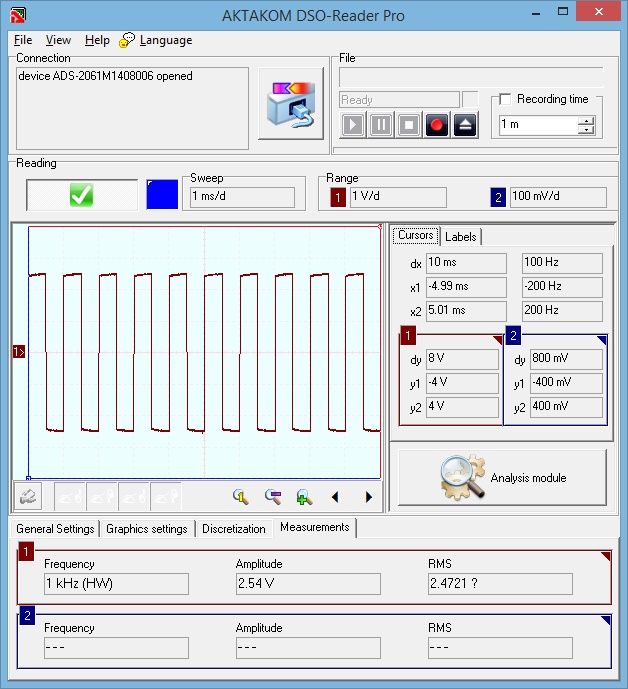Click the channel 2 cursor panel badge
Image resolution: width=628 pixels, height=689 pixels.
(x=513, y=336)
